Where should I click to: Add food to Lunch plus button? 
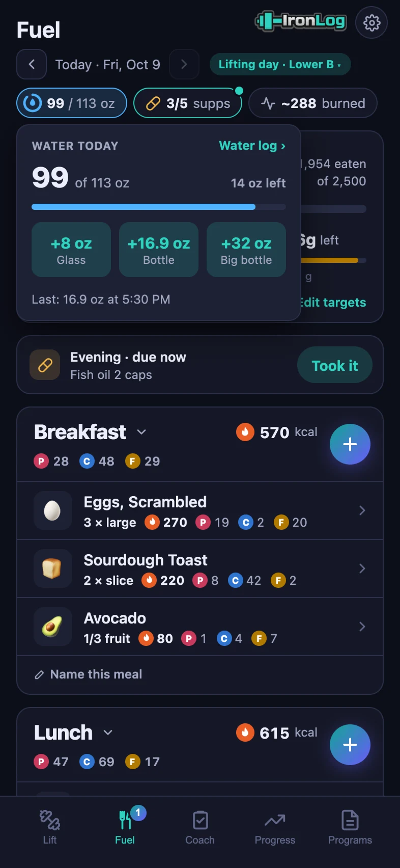350,745
